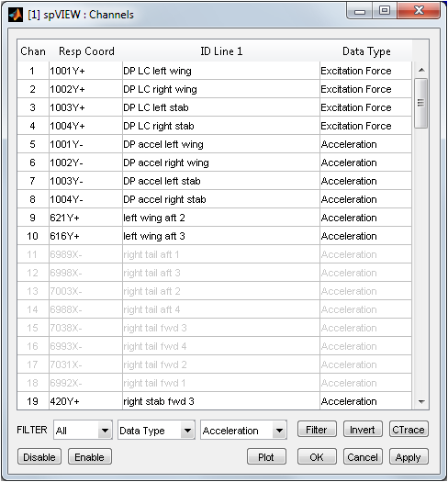Confirm with the OK button
The width and height of the screenshot is (448, 482).
tap(317, 457)
